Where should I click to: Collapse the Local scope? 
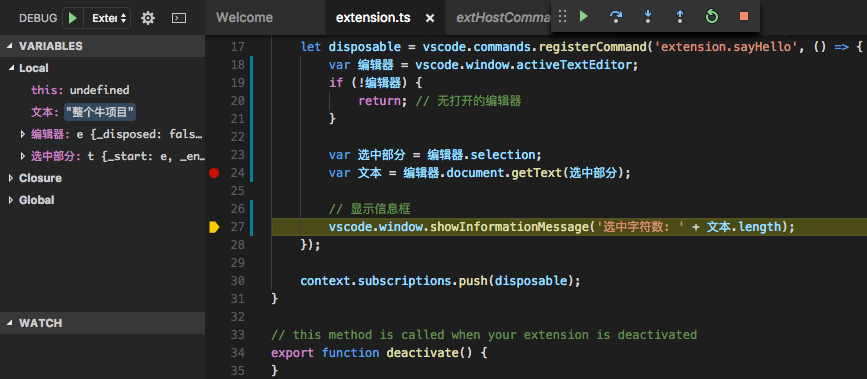(11, 68)
